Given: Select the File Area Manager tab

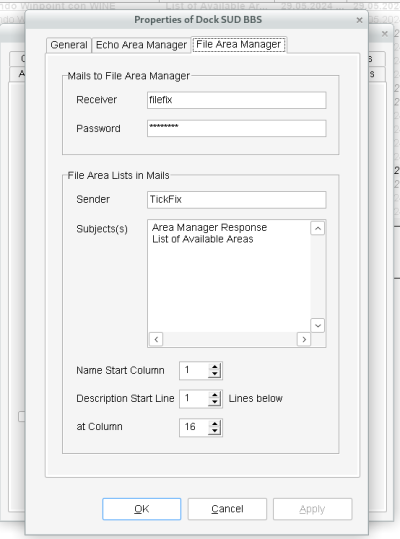Looking at the screenshot, I should [x=239, y=45].
